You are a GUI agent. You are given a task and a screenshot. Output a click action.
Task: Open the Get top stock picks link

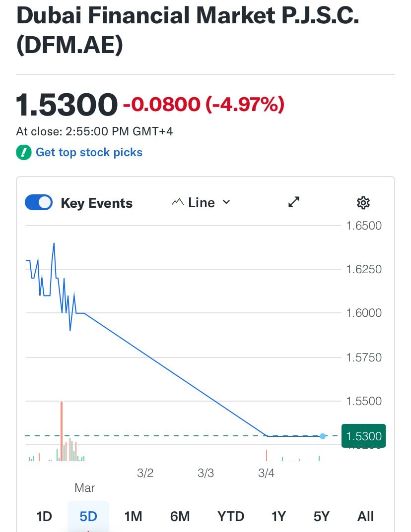tap(89, 152)
